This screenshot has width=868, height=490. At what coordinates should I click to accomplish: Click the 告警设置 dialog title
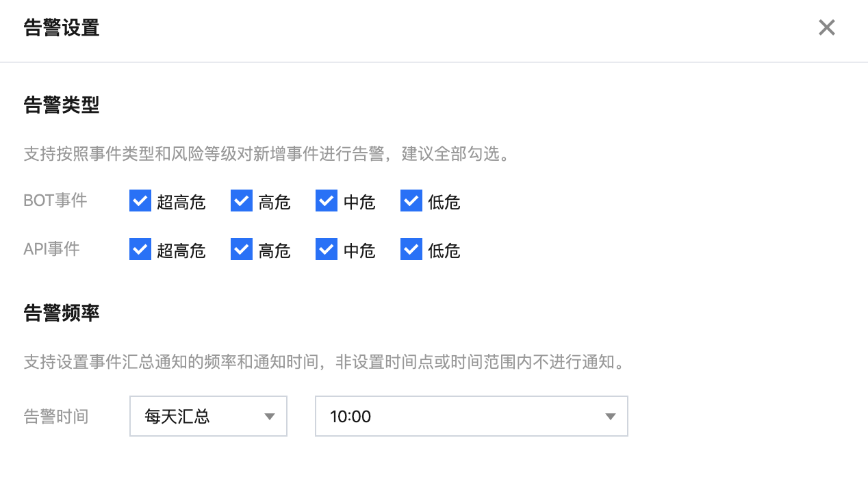pos(62,28)
